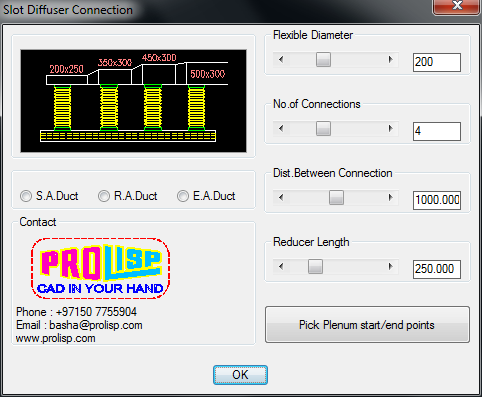Focus the Dist.Between Connection field showing 1000.000
The image size is (482, 397).
point(437,200)
